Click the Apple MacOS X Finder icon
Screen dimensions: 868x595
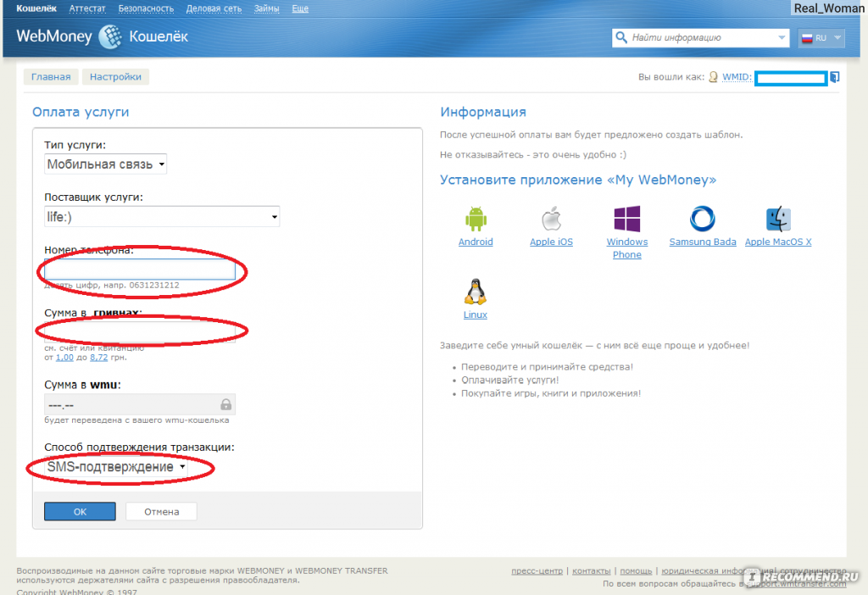click(x=778, y=220)
